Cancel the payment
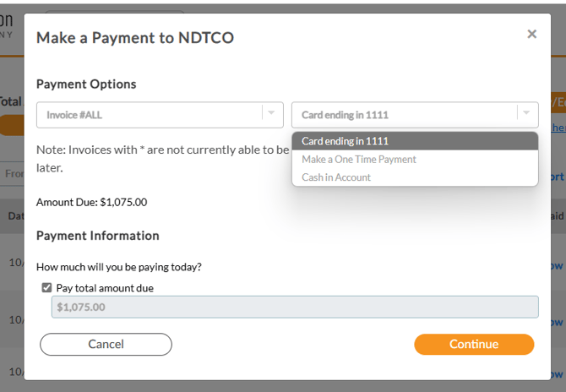The width and height of the screenshot is (566, 392). pyautogui.click(x=106, y=344)
